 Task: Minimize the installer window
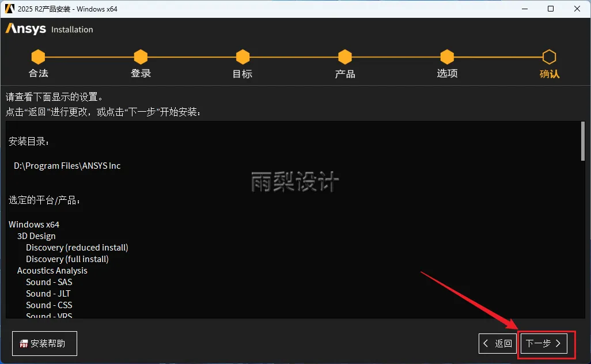point(525,9)
